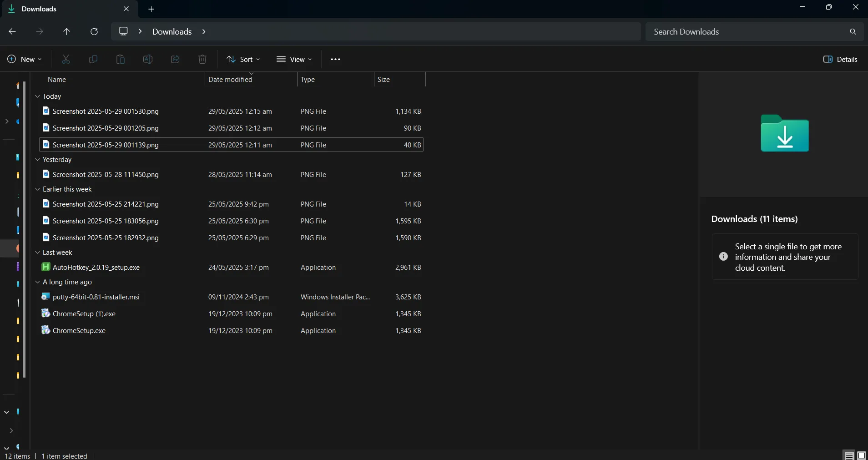Open the View dropdown menu
The height and width of the screenshot is (460, 868).
(294, 59)
